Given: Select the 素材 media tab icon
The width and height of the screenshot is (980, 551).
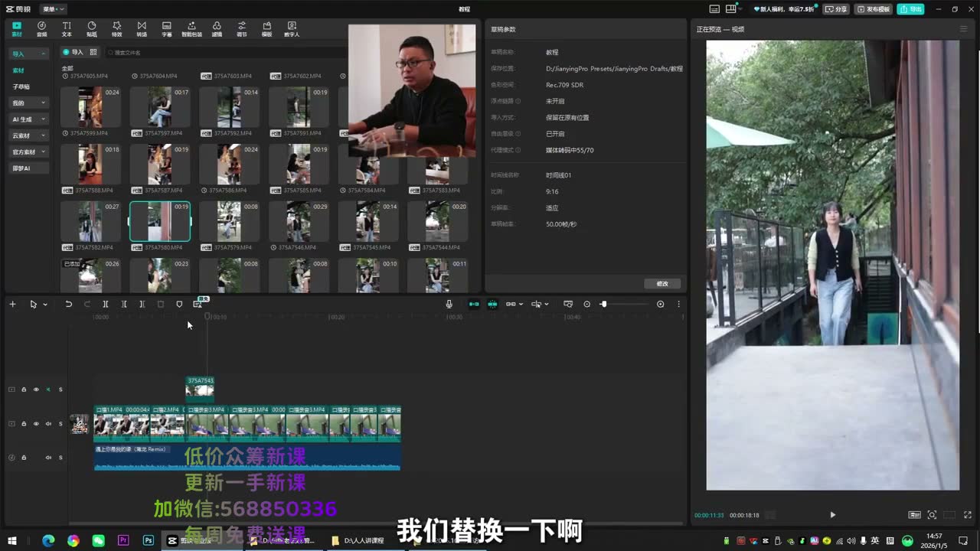Looking at the screenshot, I should (x=17, y=29).
